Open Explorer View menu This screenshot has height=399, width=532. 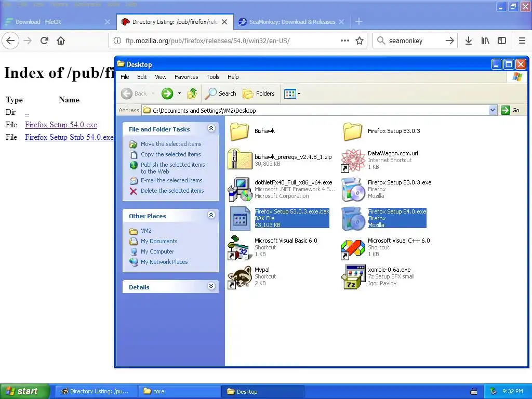click(161, 77)
